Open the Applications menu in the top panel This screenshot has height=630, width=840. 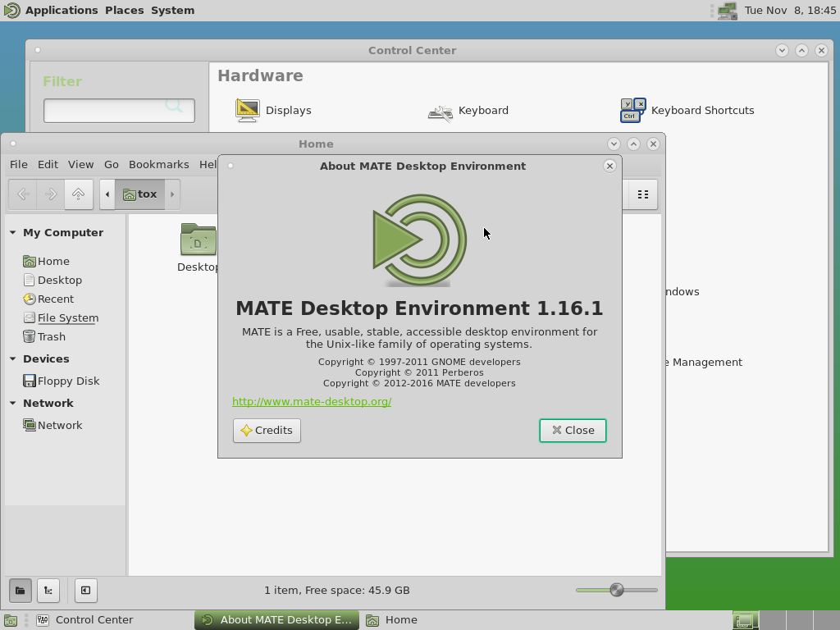61,11
